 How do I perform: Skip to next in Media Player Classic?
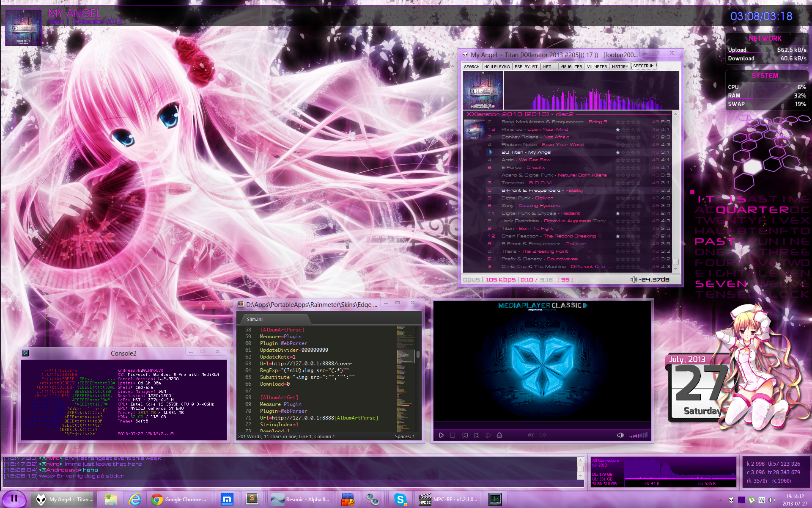click(x=477, y=435)
